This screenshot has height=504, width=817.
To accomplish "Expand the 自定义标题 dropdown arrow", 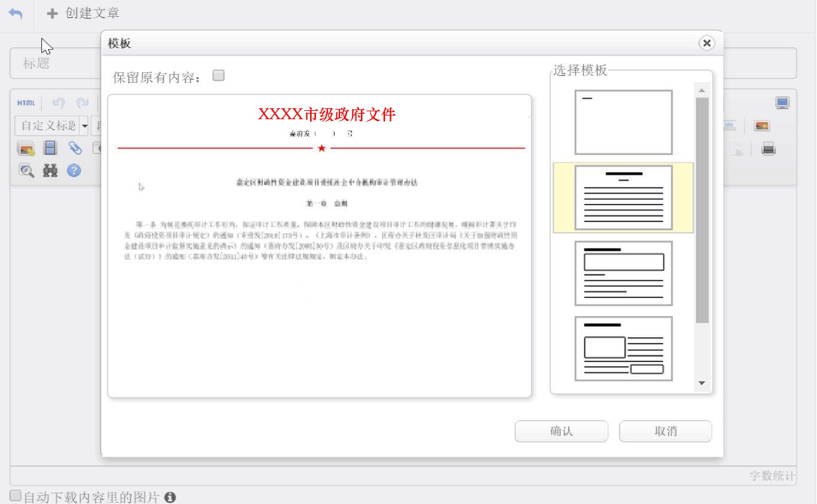I will 84,126.
